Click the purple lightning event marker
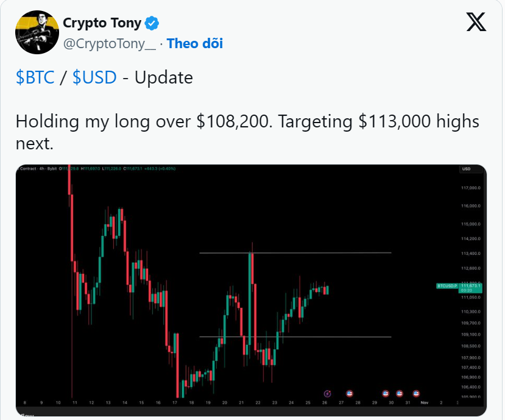Image resolution: width=505 pixels, height=420 pixels. (328, 394)
